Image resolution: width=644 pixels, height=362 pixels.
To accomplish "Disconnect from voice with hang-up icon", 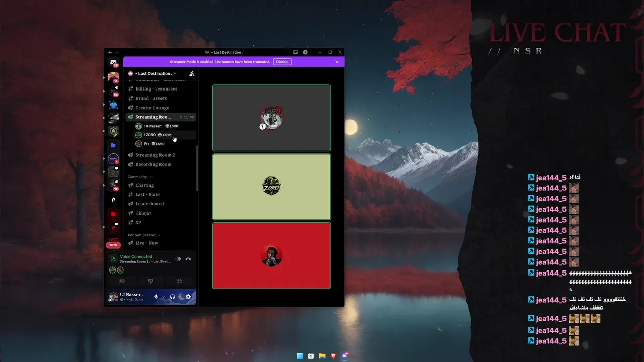I will [x=188, y=259].
